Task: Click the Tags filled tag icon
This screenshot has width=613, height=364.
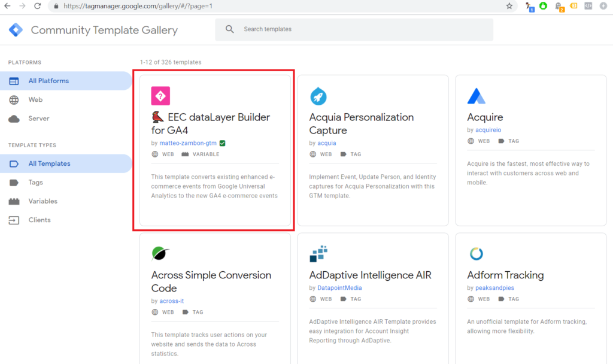Action: [x=14, y=183]
